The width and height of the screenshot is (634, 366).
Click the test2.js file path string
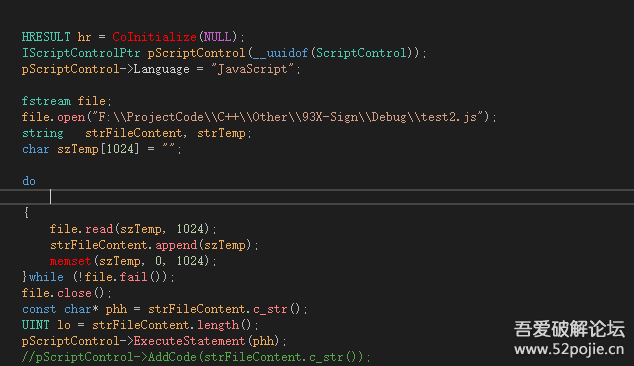(287, 117)
